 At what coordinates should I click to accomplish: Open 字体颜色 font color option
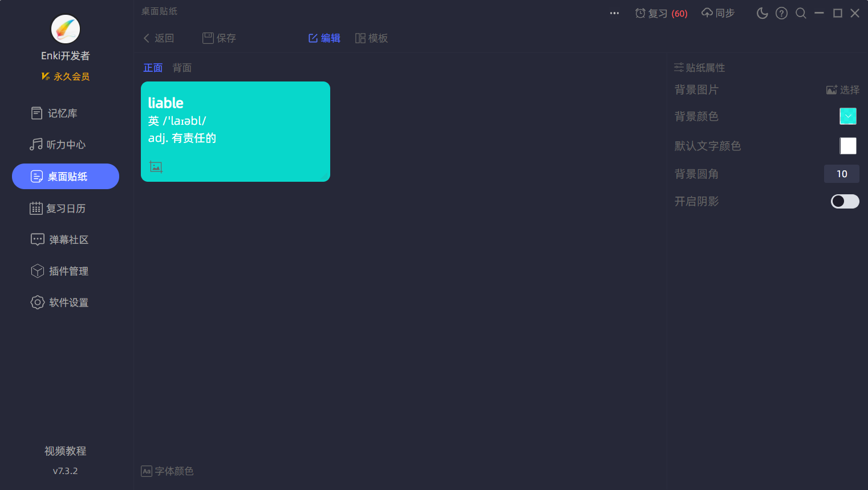coord(167,471)
